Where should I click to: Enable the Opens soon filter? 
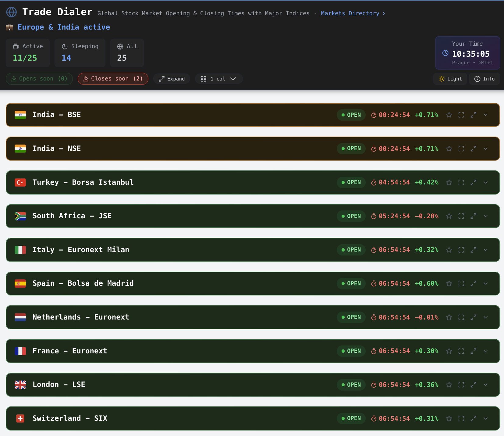(39, 79)
